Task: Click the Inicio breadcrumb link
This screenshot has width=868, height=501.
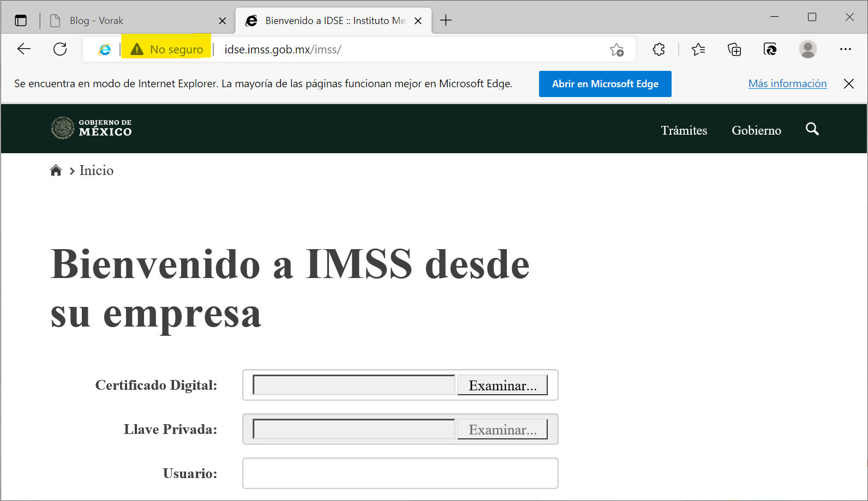Action: point(97,171)
